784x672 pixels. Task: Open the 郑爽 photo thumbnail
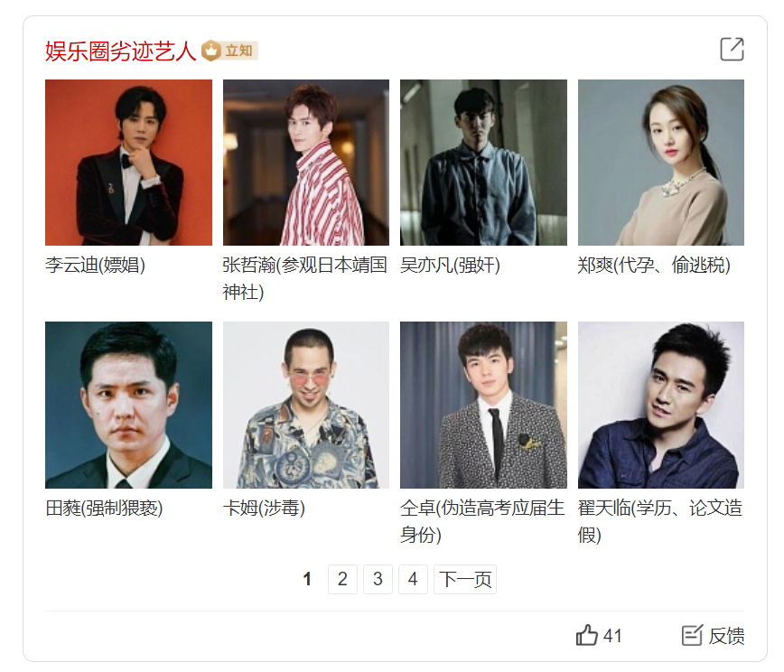click(x=661, y=163)
